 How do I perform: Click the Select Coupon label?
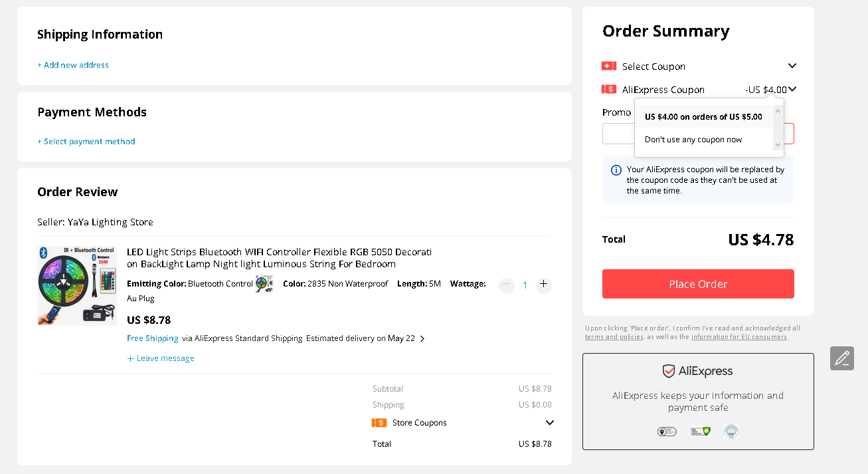pos(653,66)
